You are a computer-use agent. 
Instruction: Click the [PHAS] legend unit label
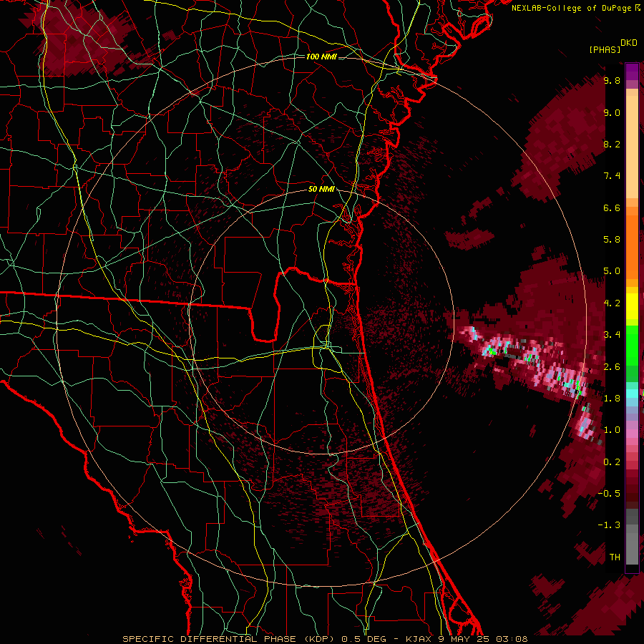click(x=605, y=49)
